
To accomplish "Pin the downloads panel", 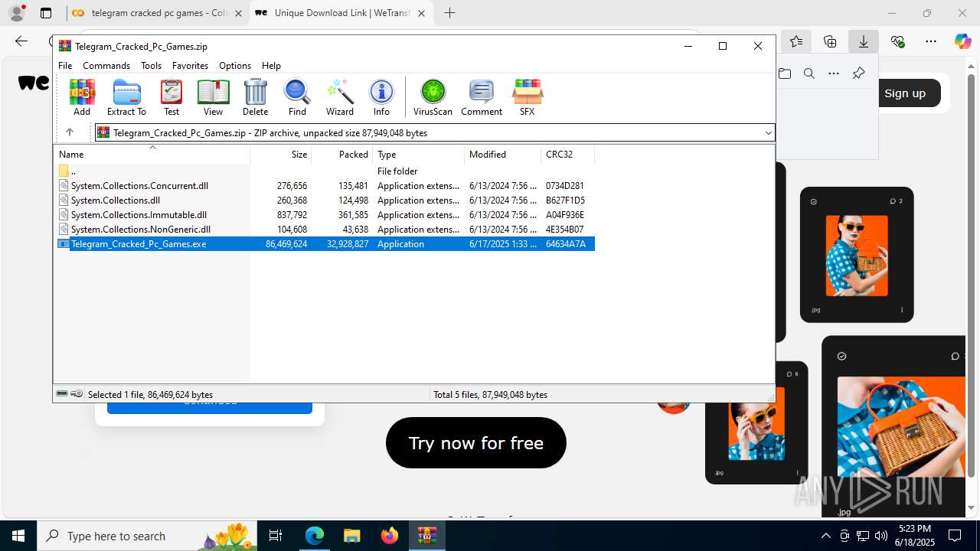I will tap(858, 73).
